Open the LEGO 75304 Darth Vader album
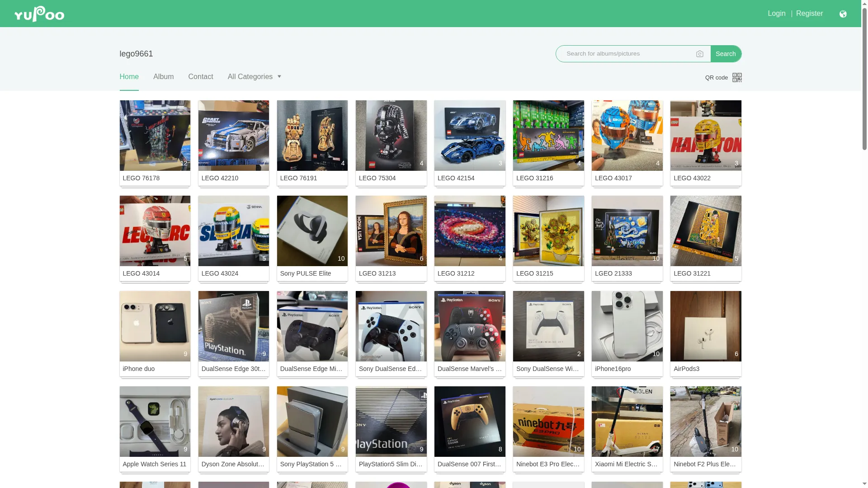 pos(391,136)
